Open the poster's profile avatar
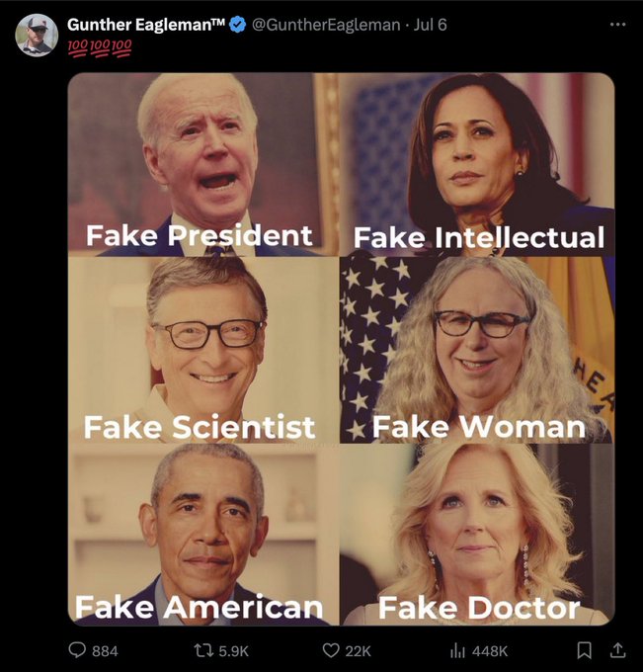Screen dimensions: 643x672 click(37, 36)
